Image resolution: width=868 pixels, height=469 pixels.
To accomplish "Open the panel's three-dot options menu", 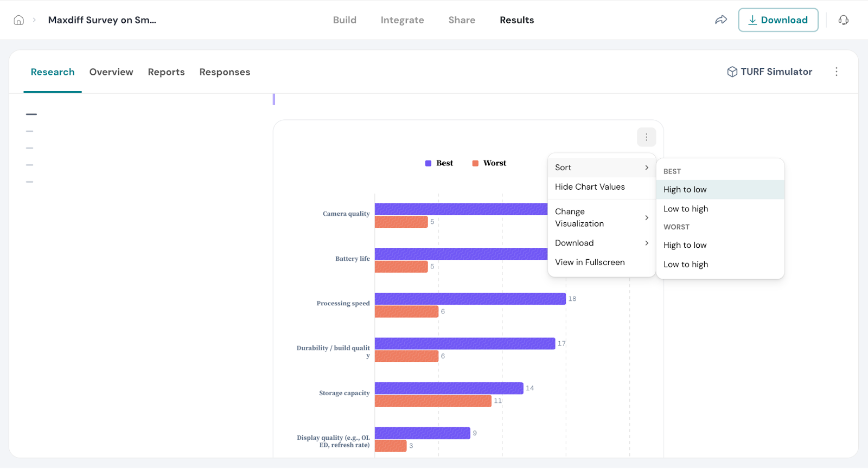I will click(x=836, y=72).
